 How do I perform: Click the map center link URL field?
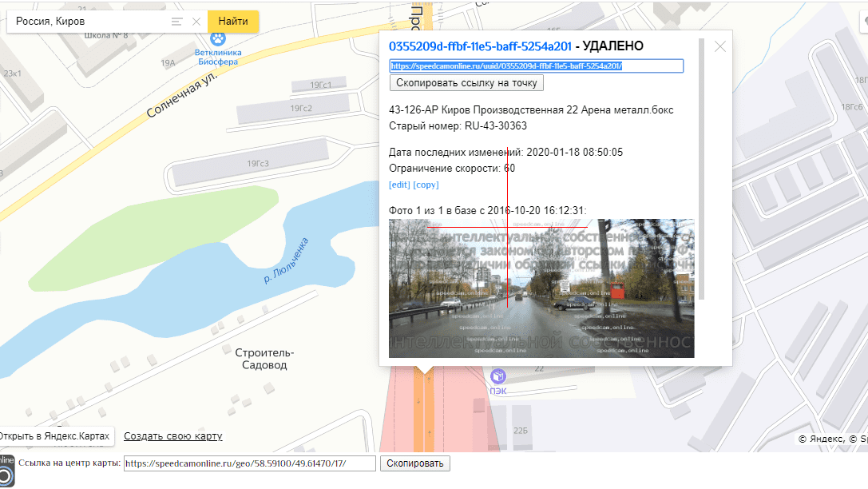pyautogui.click(x=249, y=463)
